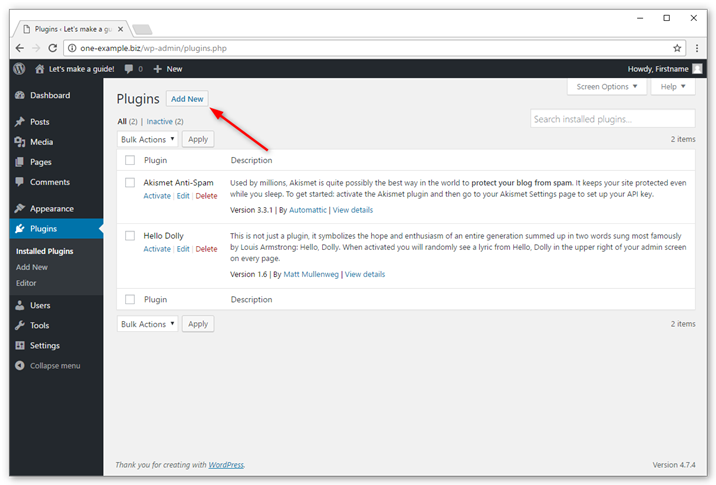Click the Settings icon in sidebar
Screen dimensions: 716x485
coord(20,345)
